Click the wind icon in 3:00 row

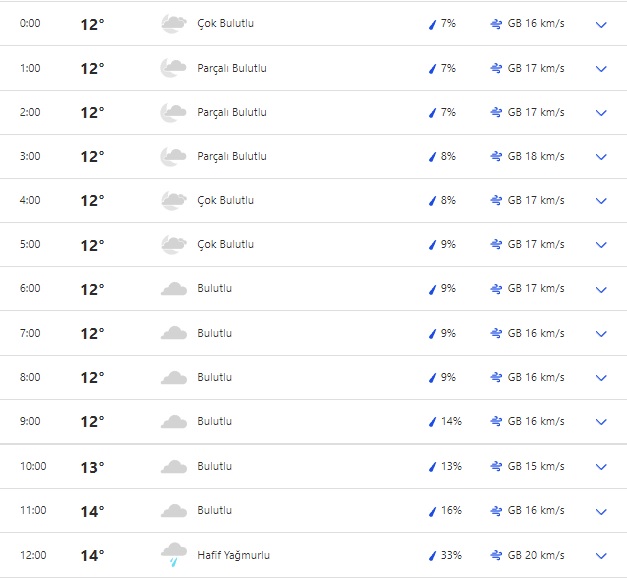(x=496, y=157)
